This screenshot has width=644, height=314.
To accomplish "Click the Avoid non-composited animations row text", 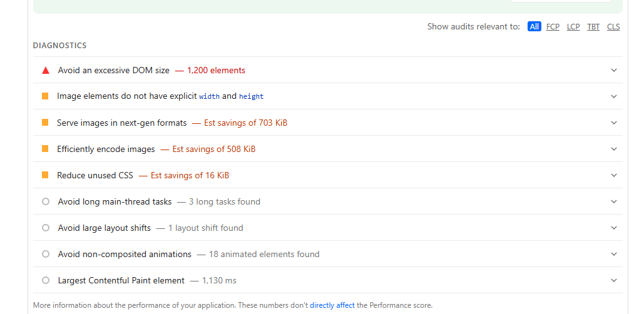I will coord(125,254).
